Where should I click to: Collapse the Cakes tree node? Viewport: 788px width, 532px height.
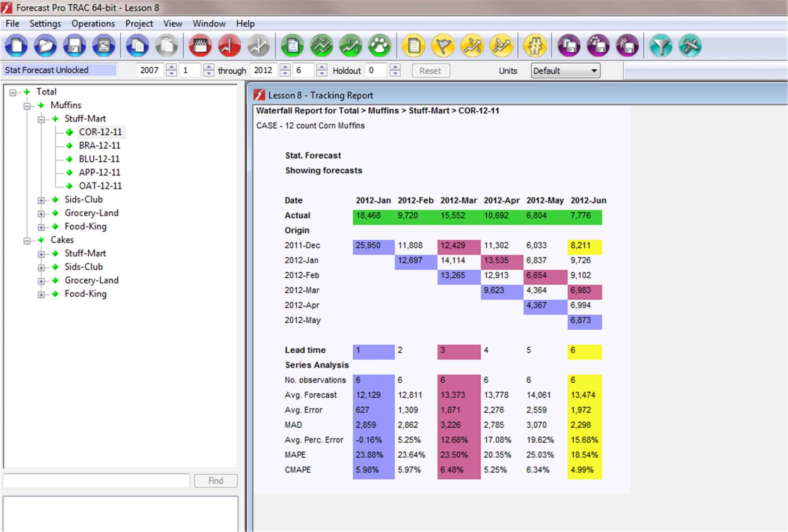[x=27, y=241]
